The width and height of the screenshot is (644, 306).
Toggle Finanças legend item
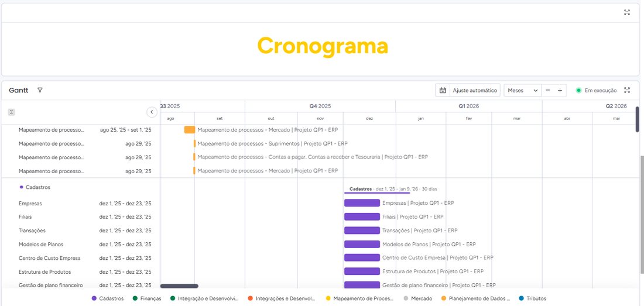tap(147, 298)
